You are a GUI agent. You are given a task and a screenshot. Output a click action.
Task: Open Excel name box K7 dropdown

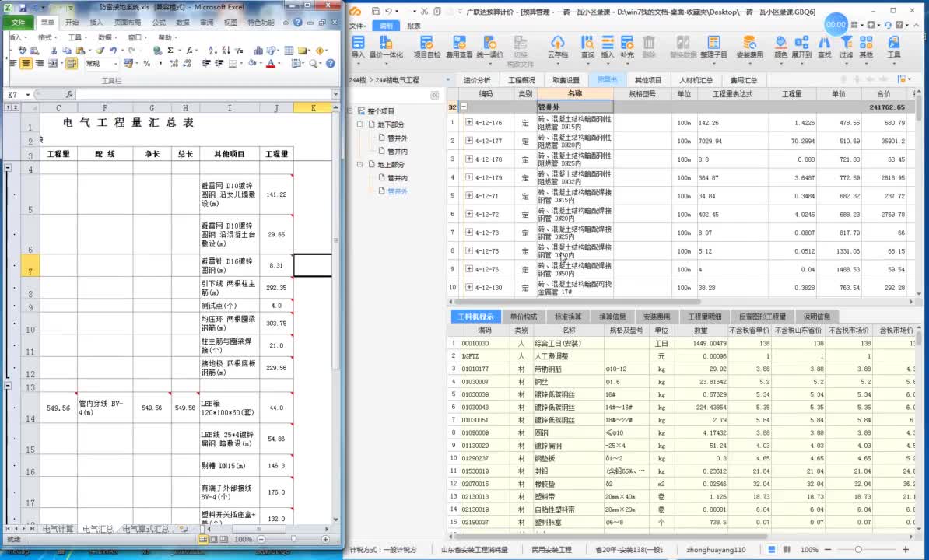coord(28,95)
